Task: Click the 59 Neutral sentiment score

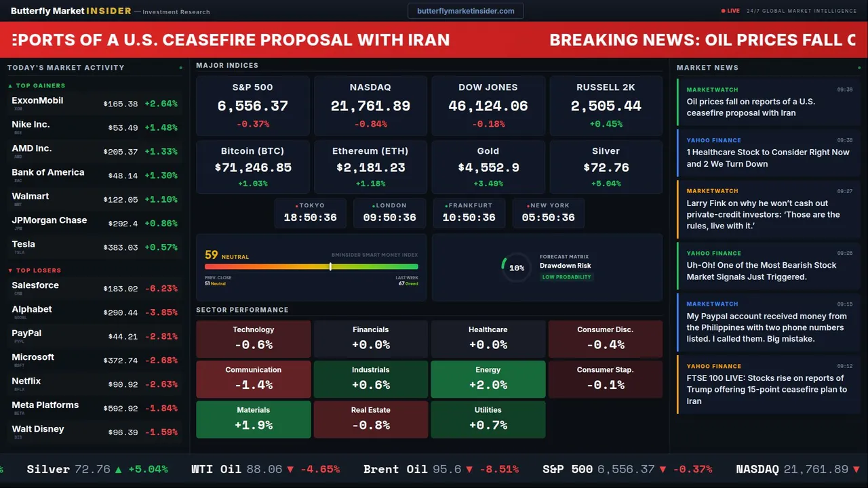Action: point(226,256)
